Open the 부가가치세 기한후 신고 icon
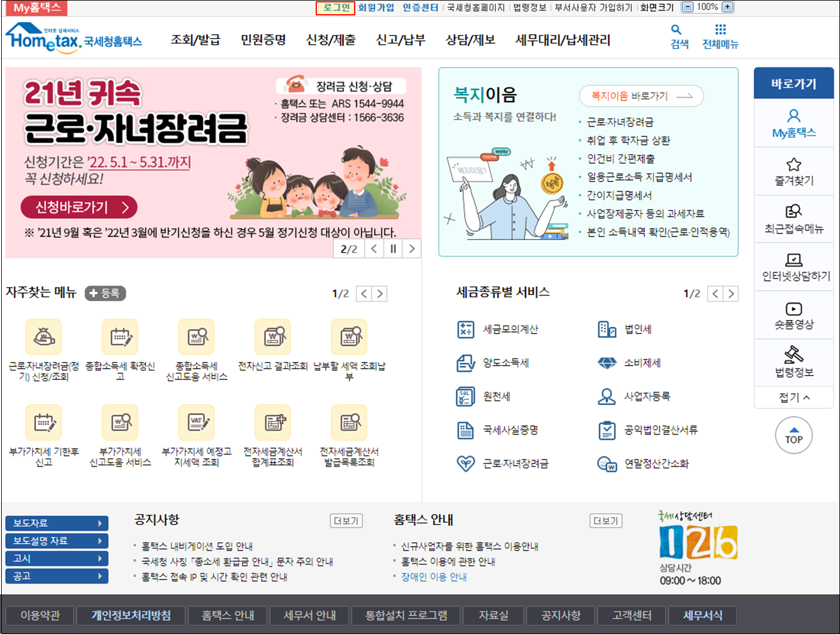 (x=43, y=422)
